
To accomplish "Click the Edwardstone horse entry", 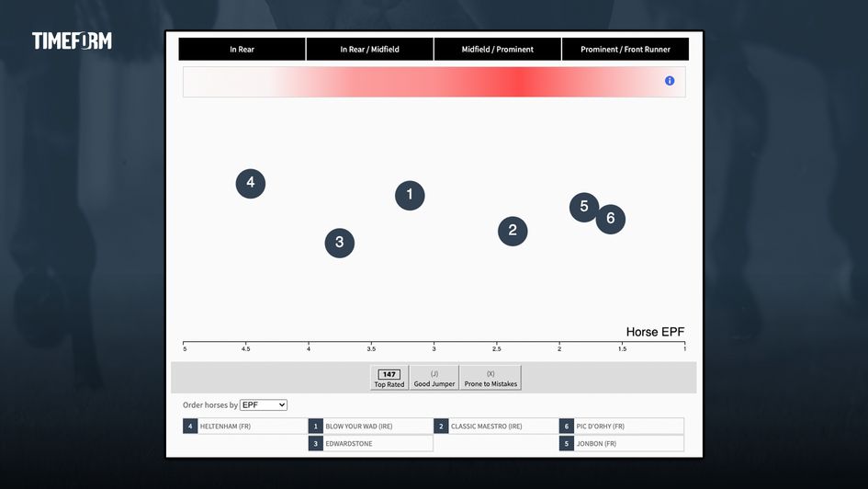I will [x=370, y=444].
